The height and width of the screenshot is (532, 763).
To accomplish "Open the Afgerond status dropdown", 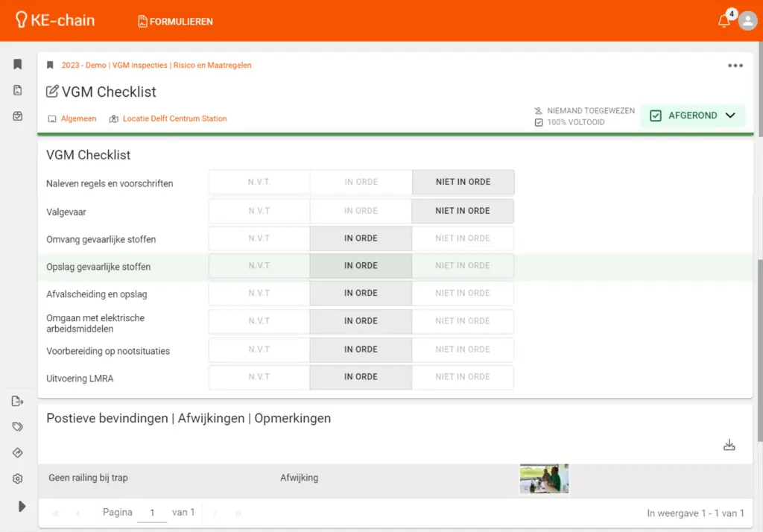I will pos(692,116).
